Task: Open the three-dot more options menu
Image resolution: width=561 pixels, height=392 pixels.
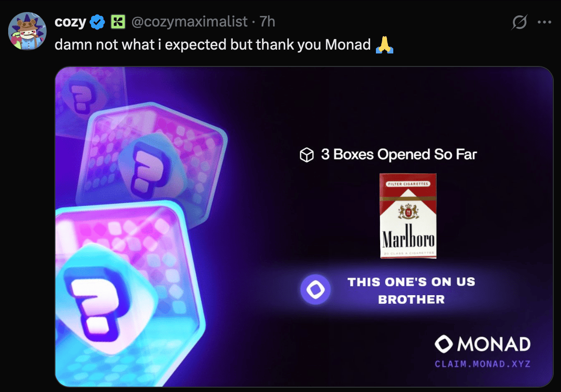Action: [544, 22]
